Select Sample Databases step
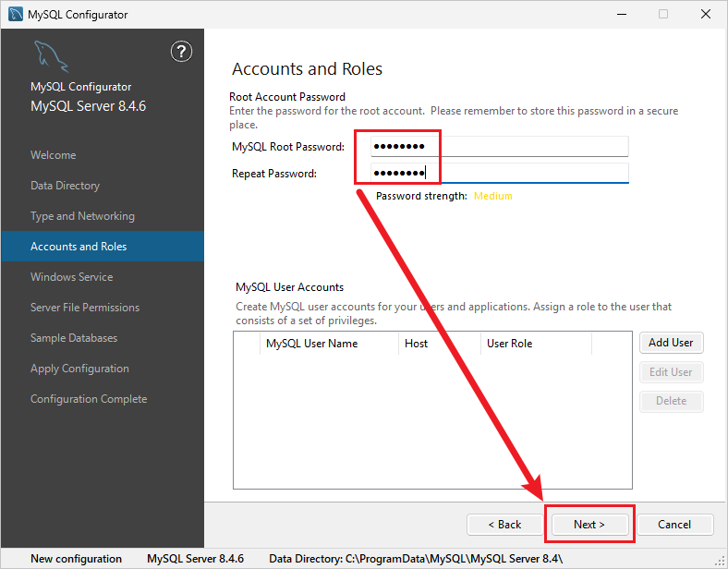The height and width of the screenshot is (569, 728). [x=74, y=338]
